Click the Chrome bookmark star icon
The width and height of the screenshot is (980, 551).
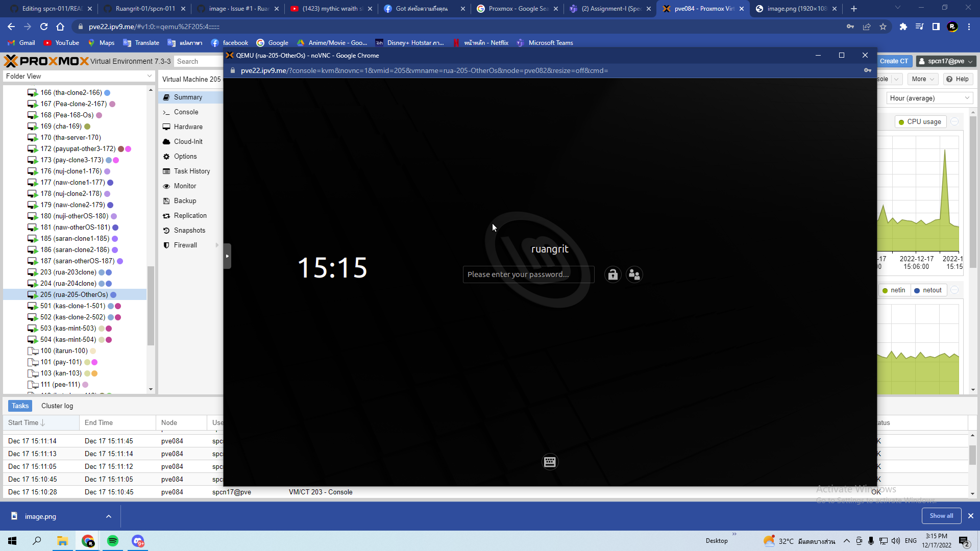point(883,27)
